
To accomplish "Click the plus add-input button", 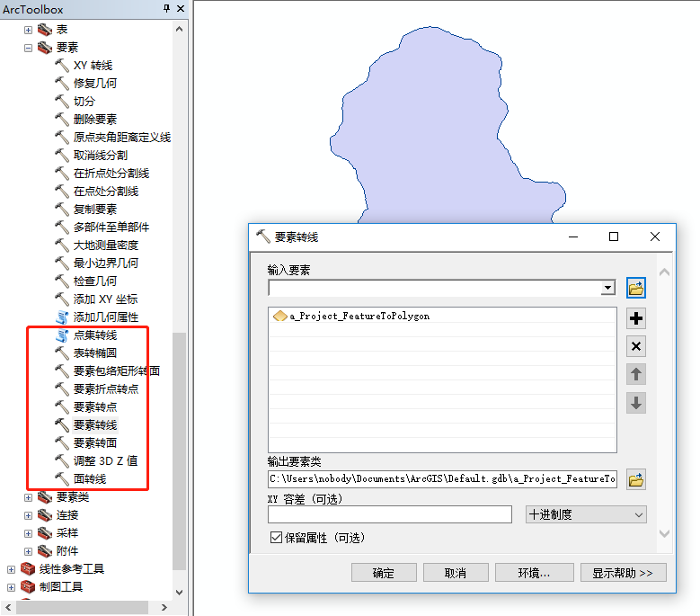I will tap(635, 318).
